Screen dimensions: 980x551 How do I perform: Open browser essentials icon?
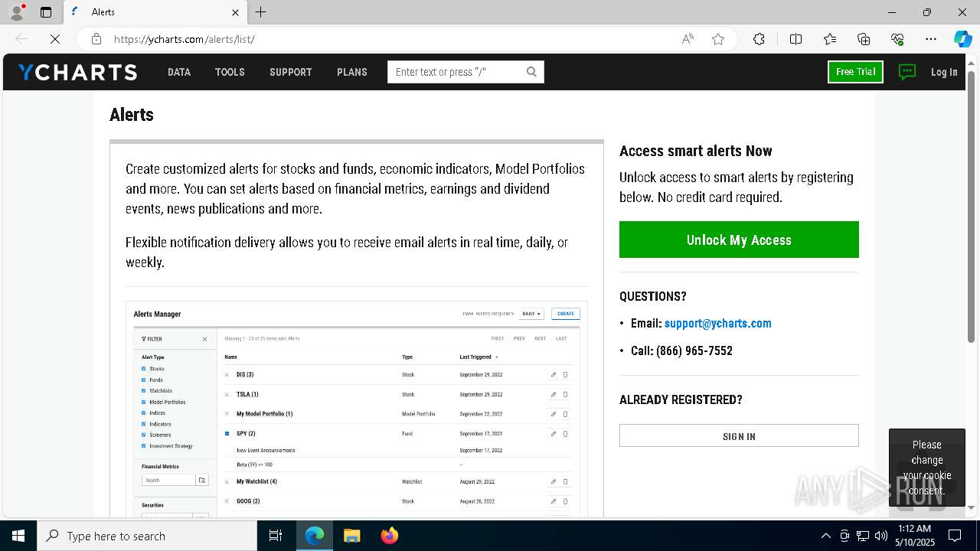pos(897,39)
